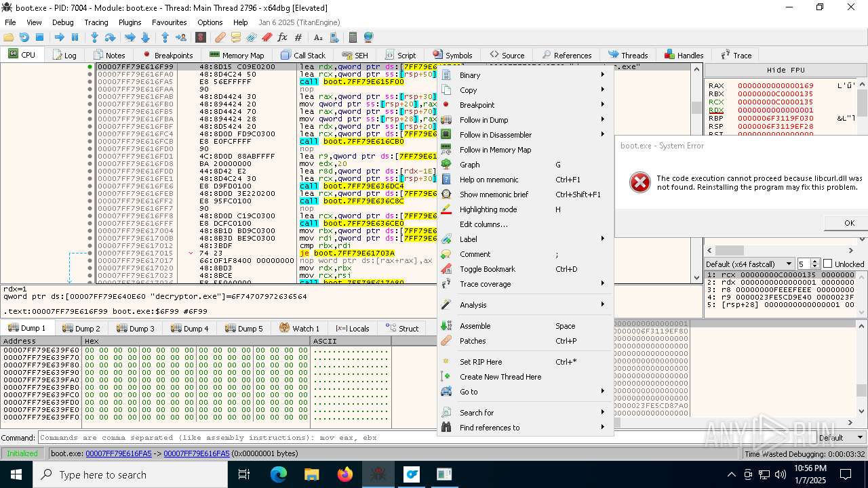The width and height of the screenshot is (868, 488).
Task: Expand the Copy submenu
Action: 526,90
